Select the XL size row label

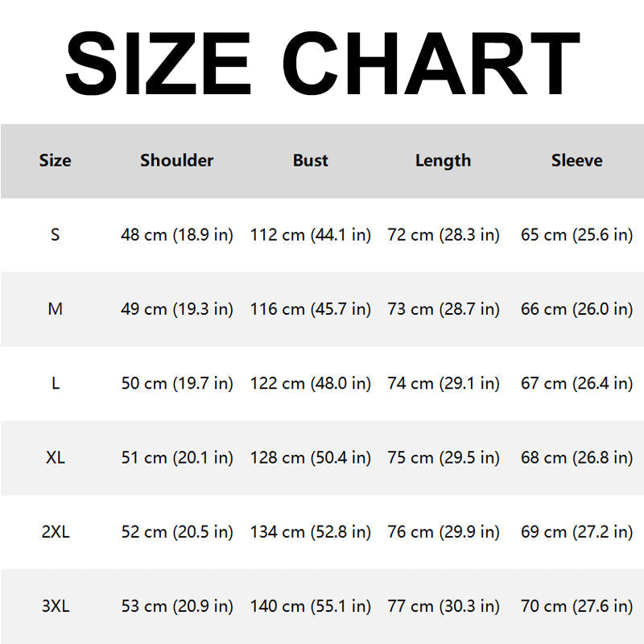pyautogui.click(x=55, y=457)
